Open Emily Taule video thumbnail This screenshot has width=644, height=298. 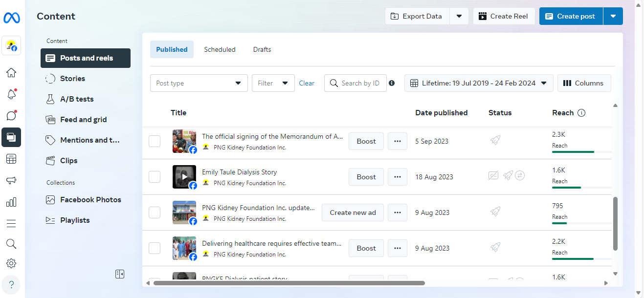coord(184,177)
